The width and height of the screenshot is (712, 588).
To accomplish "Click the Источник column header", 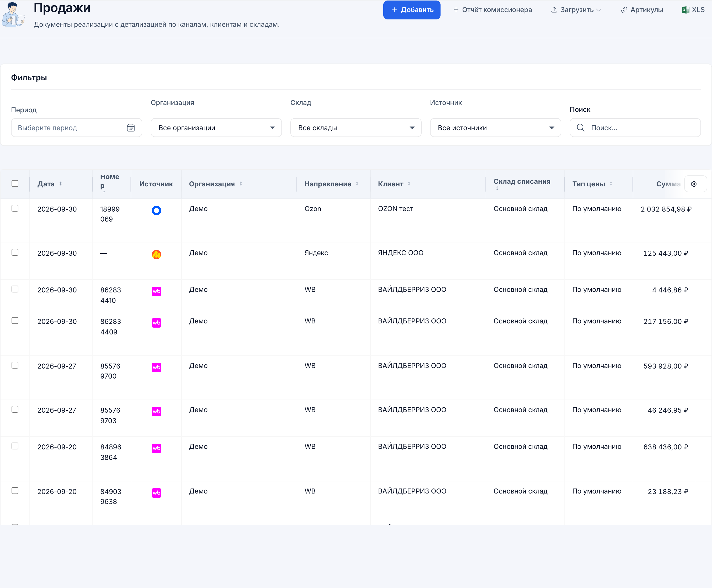I will tap(156, 184).
